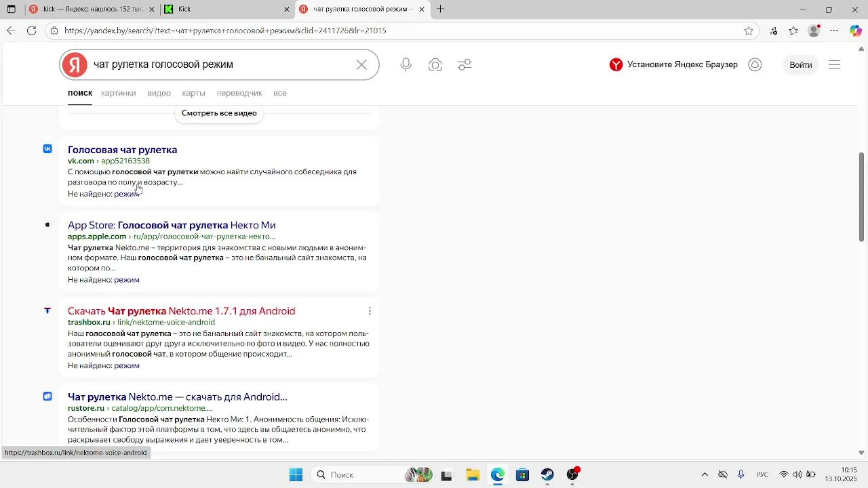Viewport: 868px width, 488px height.
Task: Open volume control in tray
Action: (797, 475)
